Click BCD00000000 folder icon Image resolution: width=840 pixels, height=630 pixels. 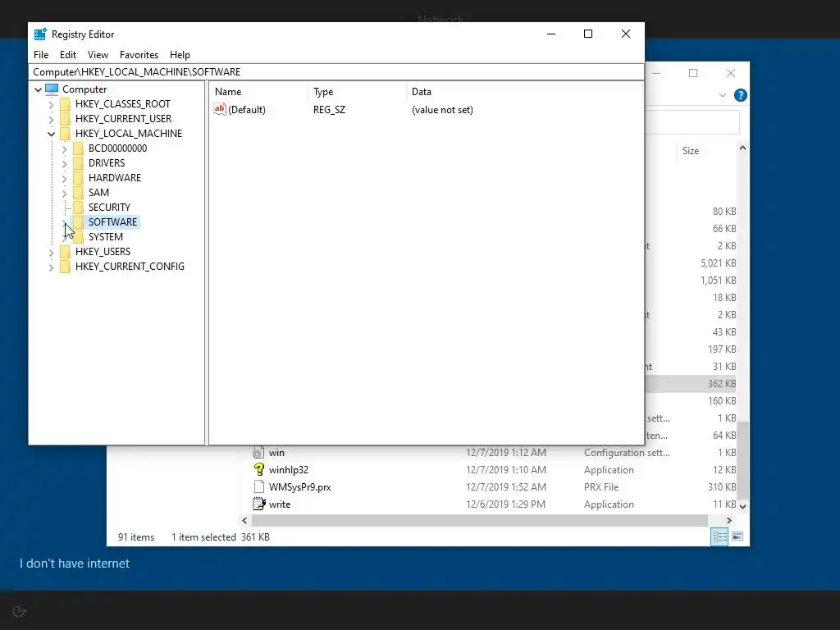pos(78,148)
